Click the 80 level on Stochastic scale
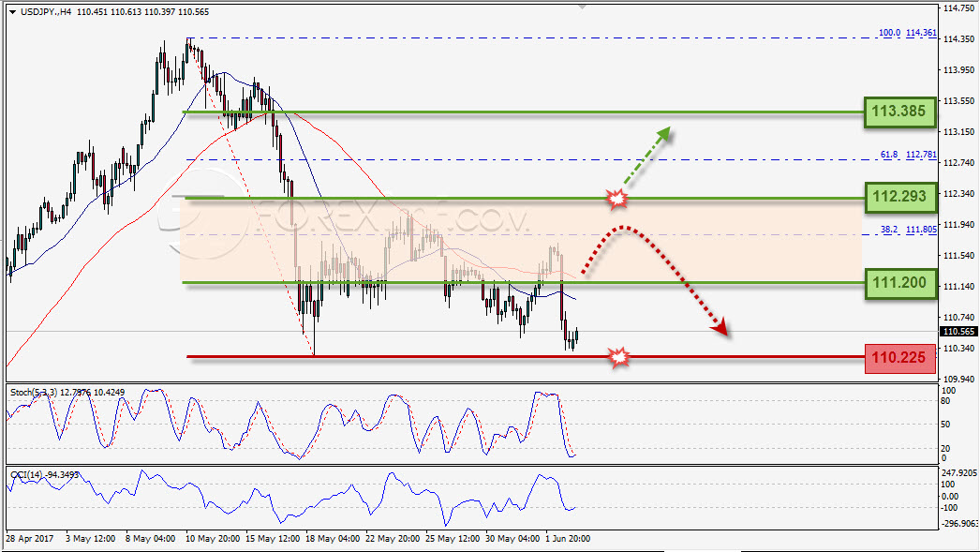 click(x=945, y=401)
